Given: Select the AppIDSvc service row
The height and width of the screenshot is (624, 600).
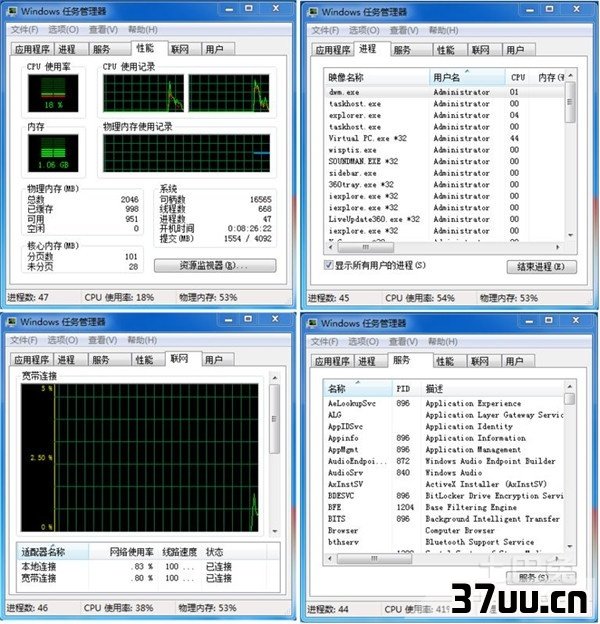Looking at the screenshot, I should (444, 427).
